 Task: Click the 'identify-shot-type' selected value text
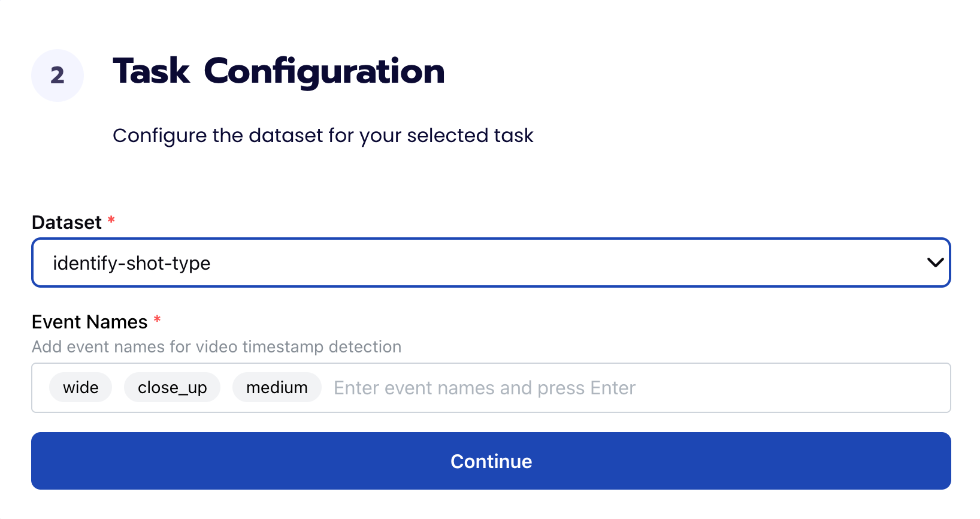pos(131,263)
